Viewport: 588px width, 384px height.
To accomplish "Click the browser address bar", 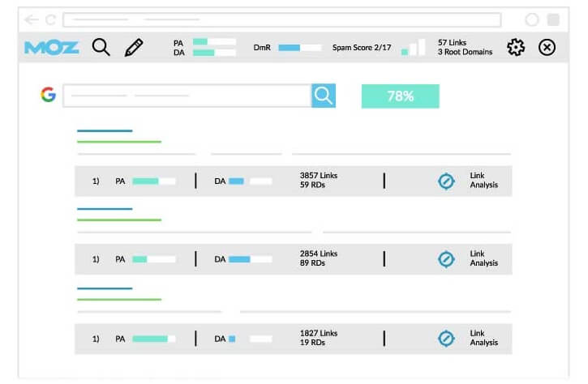I will pos(281,19).
